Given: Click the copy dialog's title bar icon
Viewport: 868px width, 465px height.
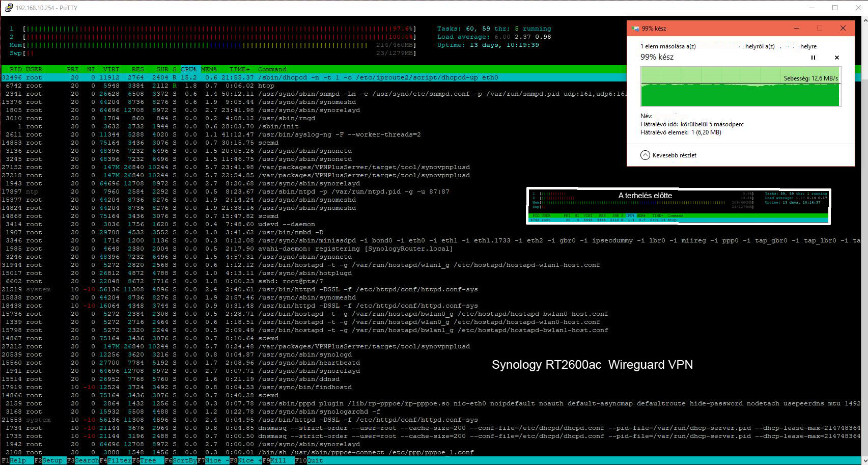Looking at the screenshot, I should point(635,29).
